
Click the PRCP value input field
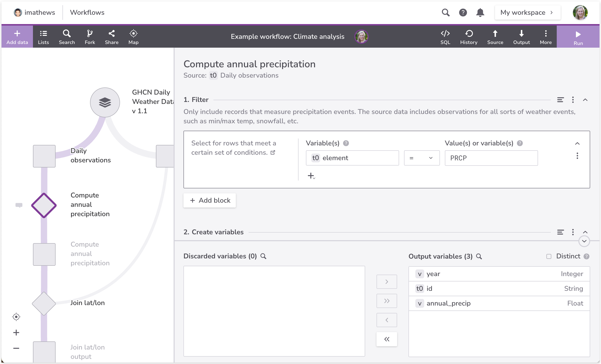[x=491, y=158]
